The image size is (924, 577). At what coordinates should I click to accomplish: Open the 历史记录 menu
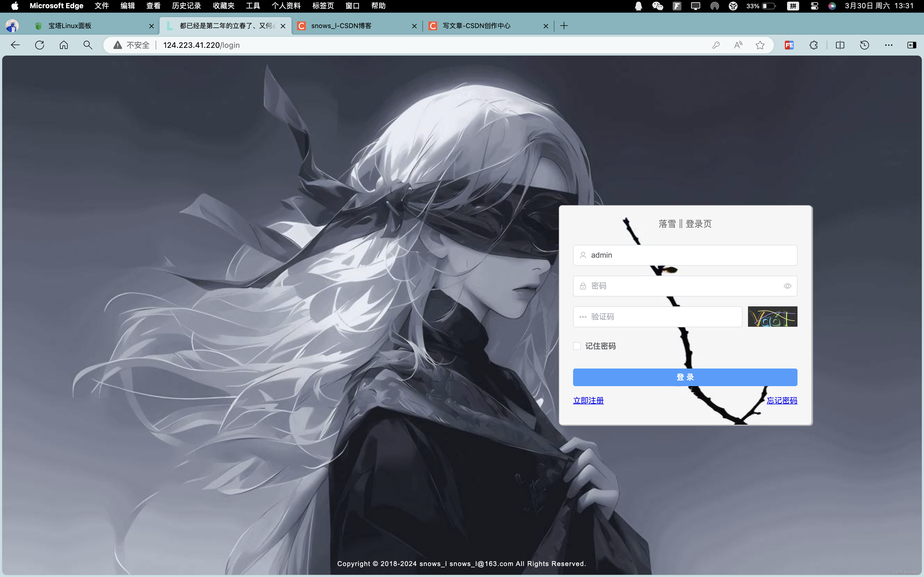pyautogui.click(x=186, y=6)
